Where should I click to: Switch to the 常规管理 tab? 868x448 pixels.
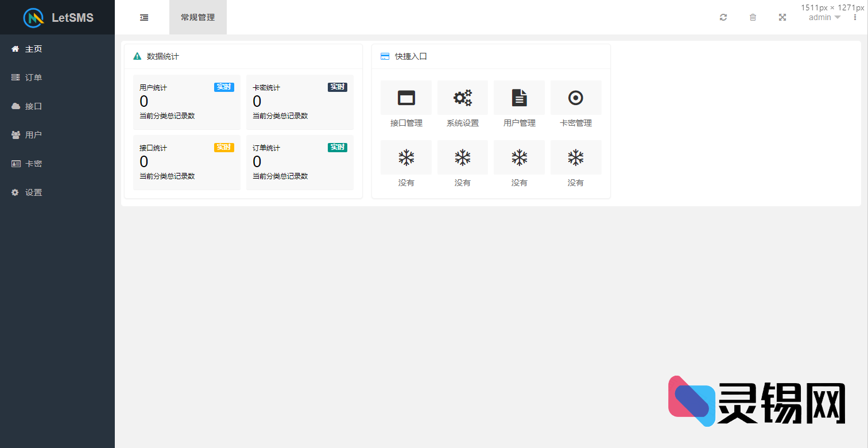[x=197, y=17]
